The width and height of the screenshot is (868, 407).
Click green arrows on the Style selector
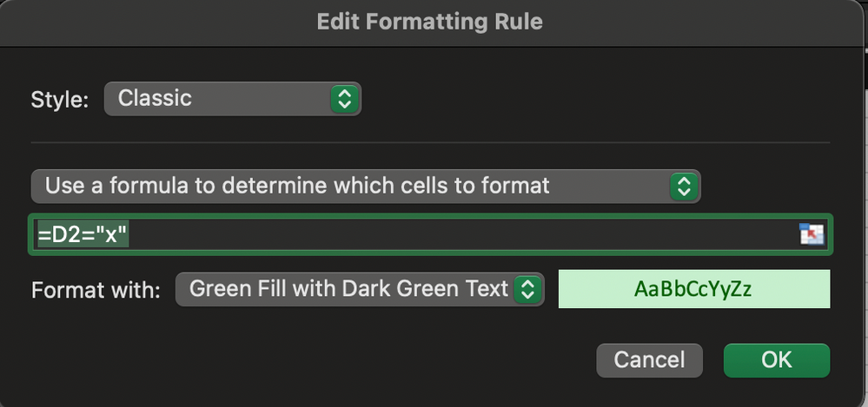point(344,99)
